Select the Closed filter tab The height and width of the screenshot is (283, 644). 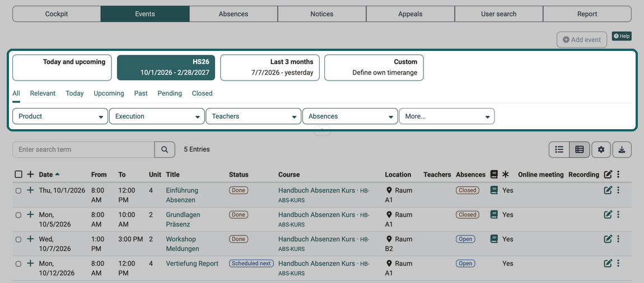coord(202,93)
